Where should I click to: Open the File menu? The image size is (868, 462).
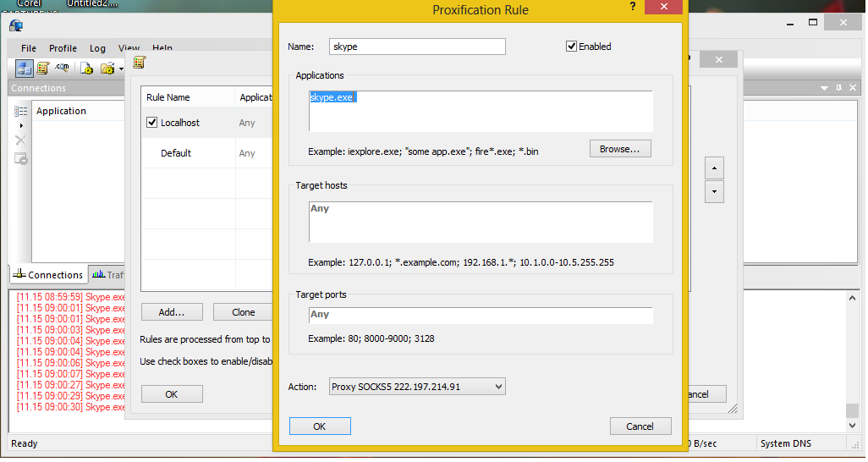pos(29,48)
